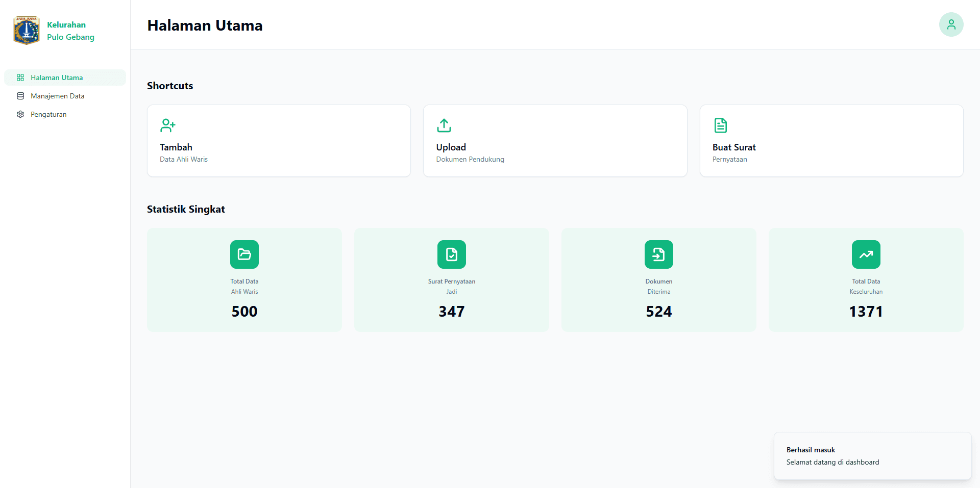Click the Berhasil masuk notification toast
980x488 pixels.
point(872,456)
